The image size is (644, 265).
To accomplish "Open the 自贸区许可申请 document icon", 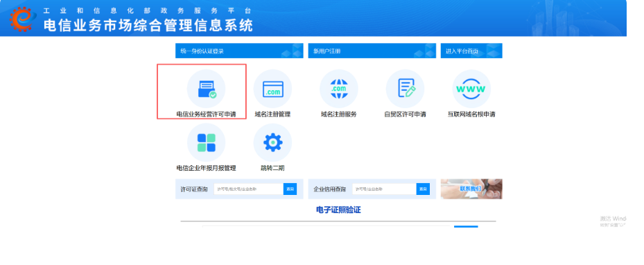I will [405, 89].
